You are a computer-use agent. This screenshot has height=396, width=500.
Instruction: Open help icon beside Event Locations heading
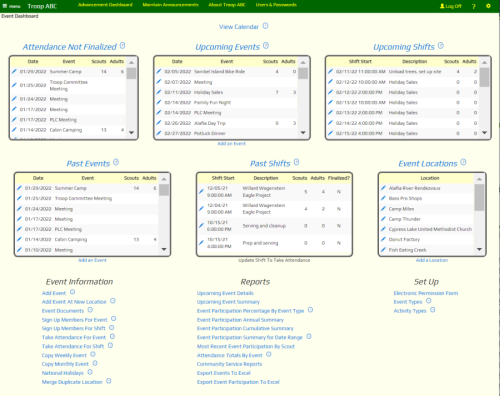pos(463,162)
